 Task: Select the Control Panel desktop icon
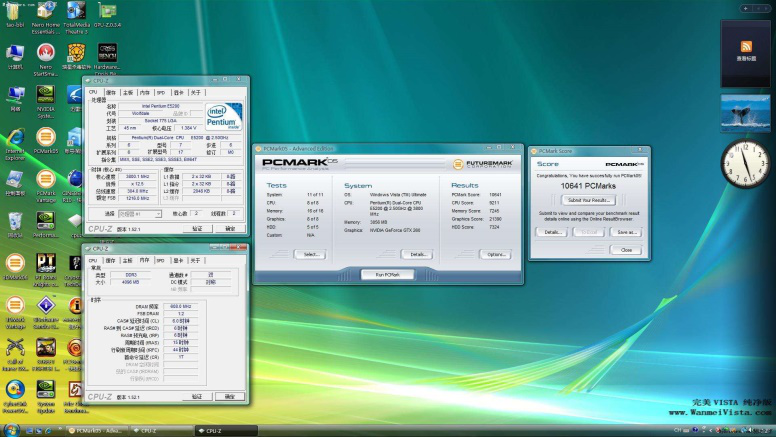pyautogui.click(x=15, y=183)
